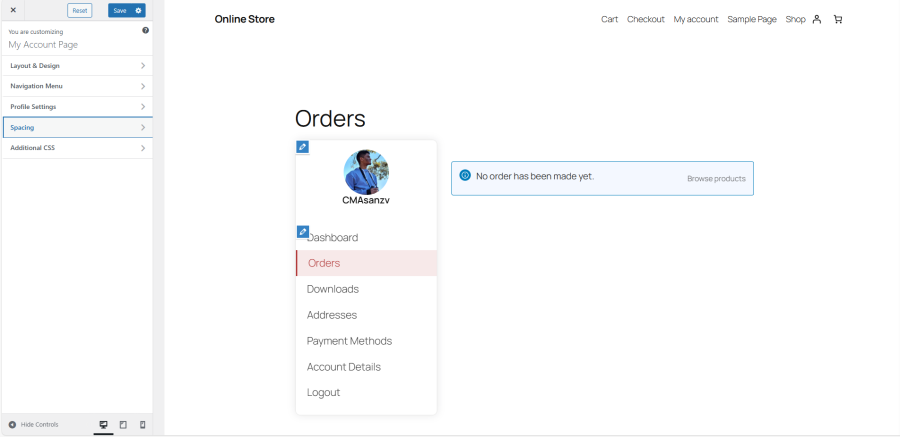Open the My account header link
900x437 pixels.
click(x=696, y=19)
